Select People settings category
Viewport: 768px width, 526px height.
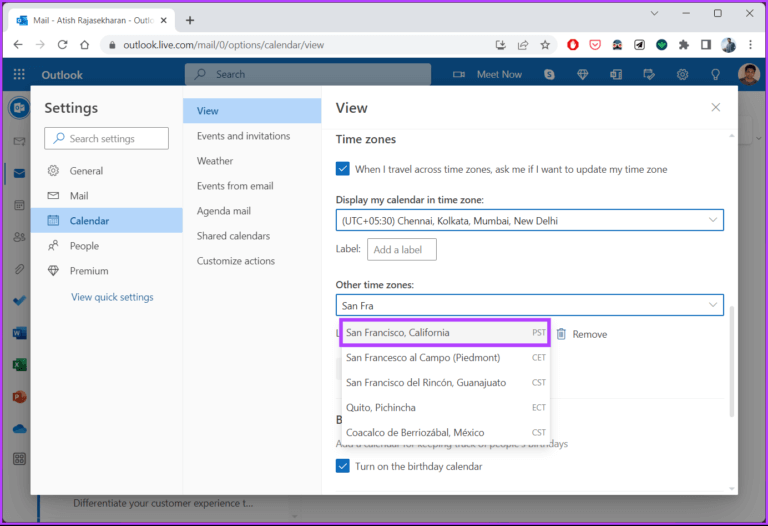click(107, 245)
